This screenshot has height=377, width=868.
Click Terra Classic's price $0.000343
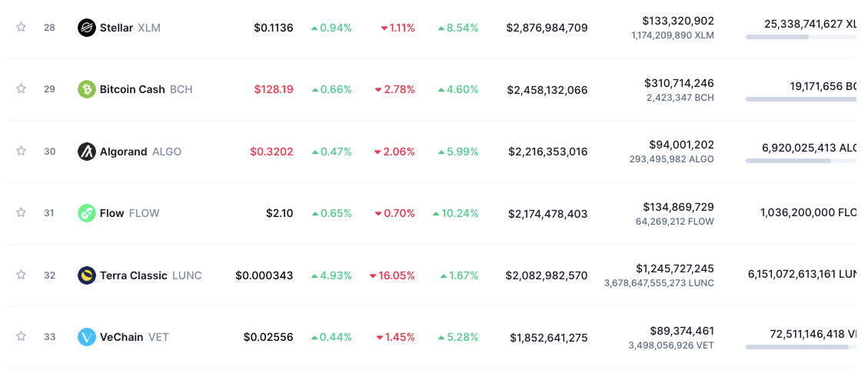264,275
